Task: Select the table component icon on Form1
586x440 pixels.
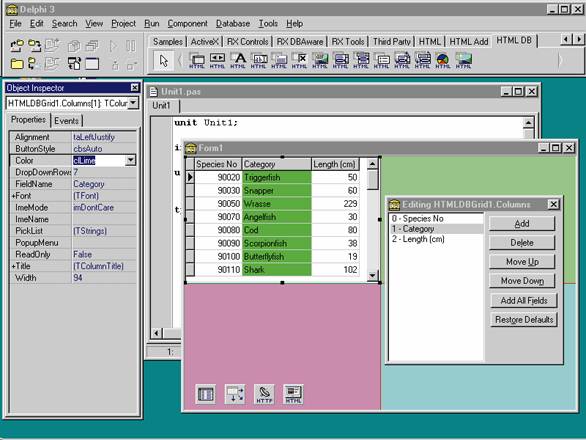Action: click(206, 394)
